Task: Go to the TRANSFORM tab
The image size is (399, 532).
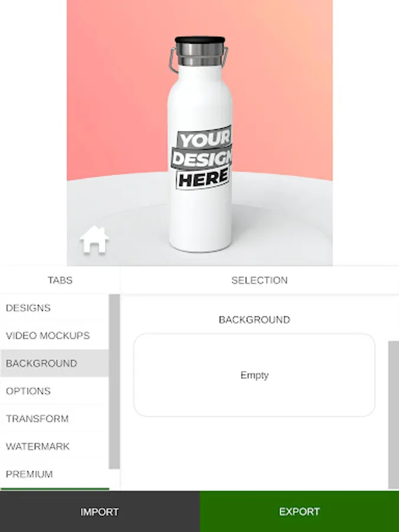Action: pyautogui.click(x=54, y=419)
